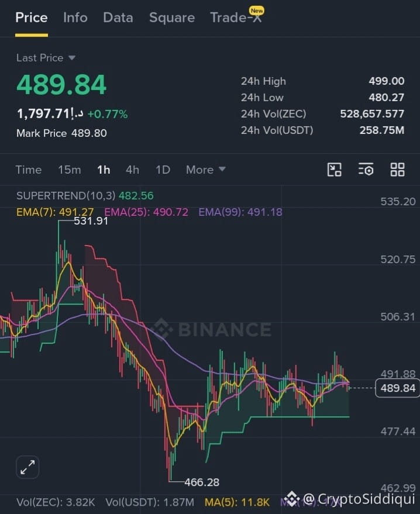Click the large 489.84 last price
This screenshot has height=514, width=420.
click(x=61, y=85)
